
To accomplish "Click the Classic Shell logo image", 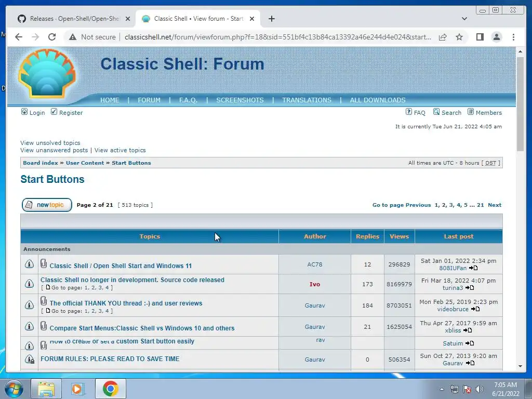I will 47,73.
